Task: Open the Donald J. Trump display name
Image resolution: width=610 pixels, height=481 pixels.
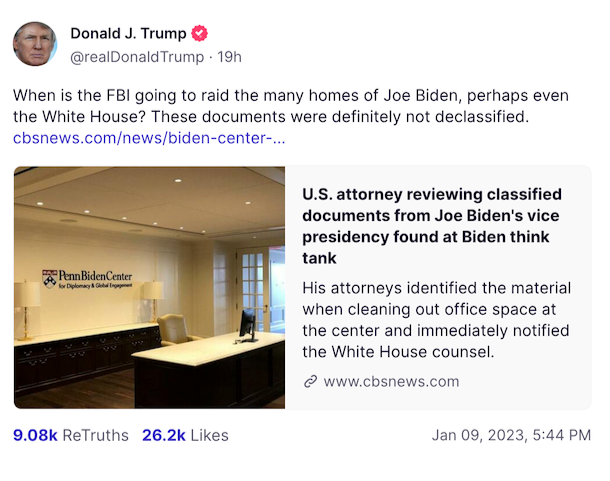Action: click(x=128, y=33)
